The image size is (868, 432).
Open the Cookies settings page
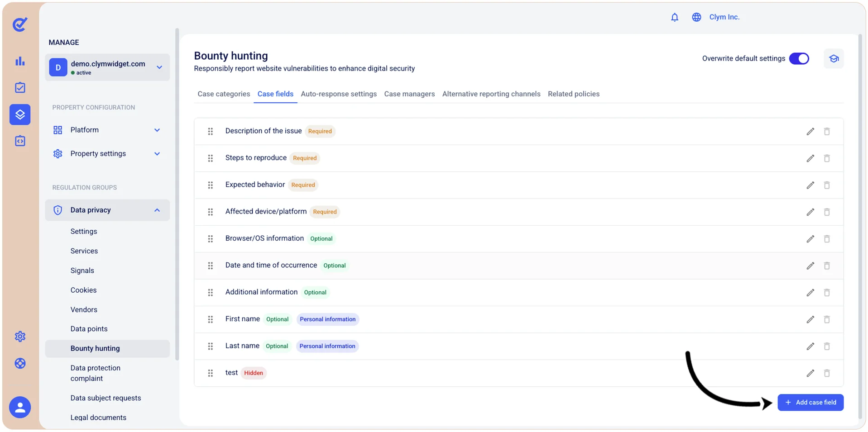pos(84,290)
